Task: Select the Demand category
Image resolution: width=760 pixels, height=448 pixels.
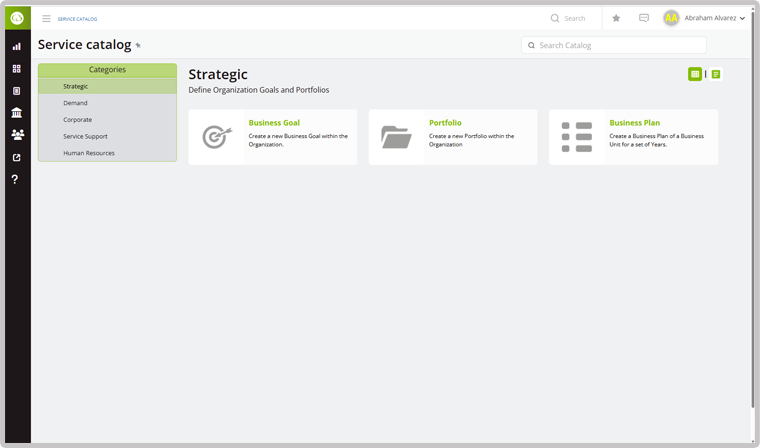Action: pyautogui.click(x=75, y=103)
